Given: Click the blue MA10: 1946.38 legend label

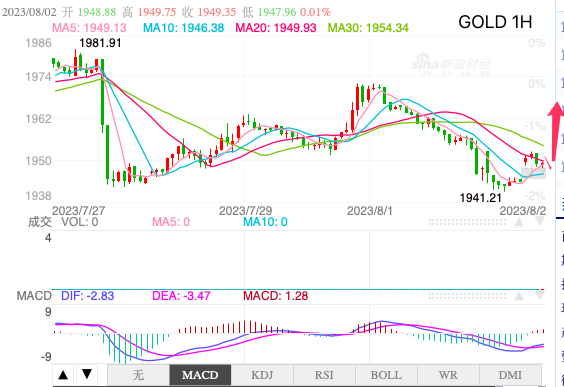Looking at the screenshot, I should [183, 28].
